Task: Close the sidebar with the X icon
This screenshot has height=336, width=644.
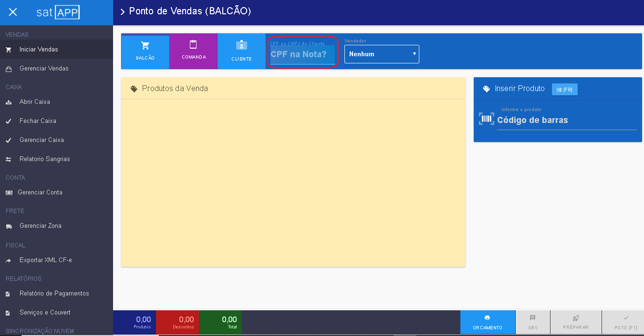Action: point(13,12)
